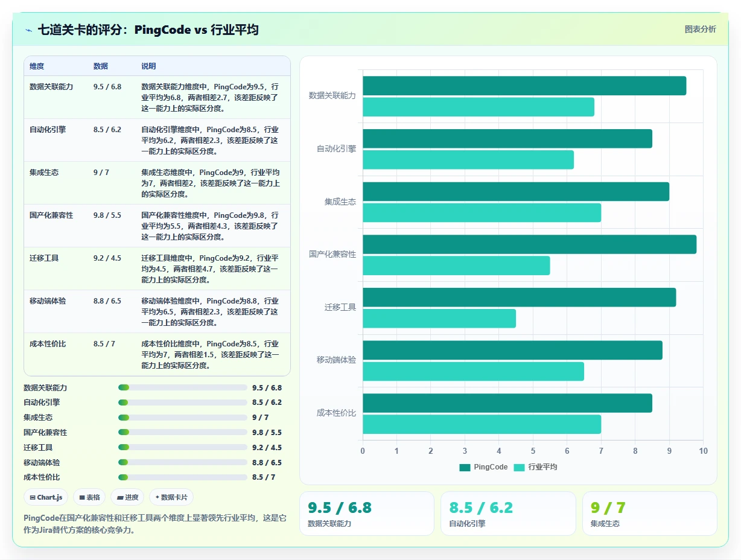Click 行业平均 bar for 成本性价比 in chart
741x560 pixels.
pos(482,424)
